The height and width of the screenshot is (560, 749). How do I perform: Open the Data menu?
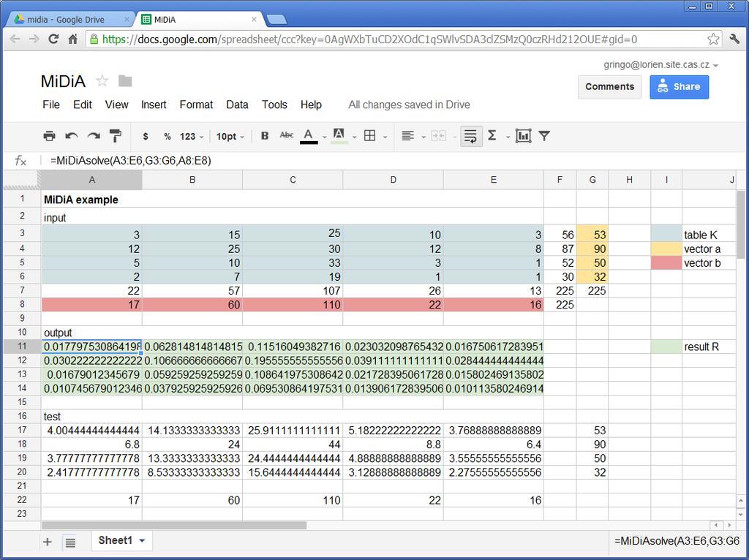(x=237, y=105)
